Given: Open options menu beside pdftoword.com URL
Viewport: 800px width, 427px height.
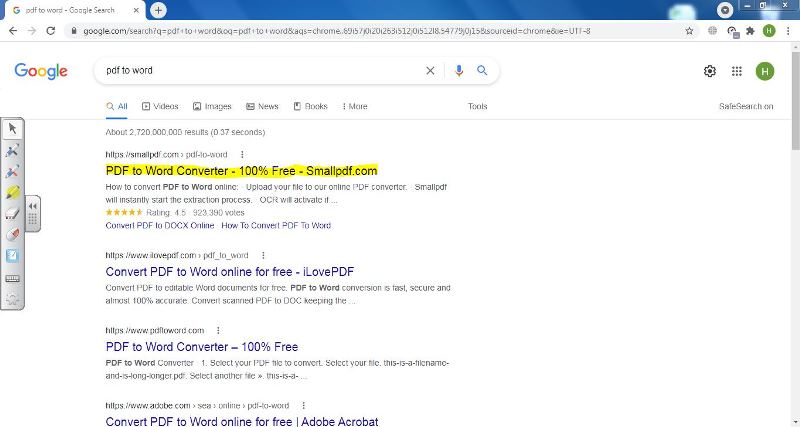Looking at the screenshot, I should (218, 331).
